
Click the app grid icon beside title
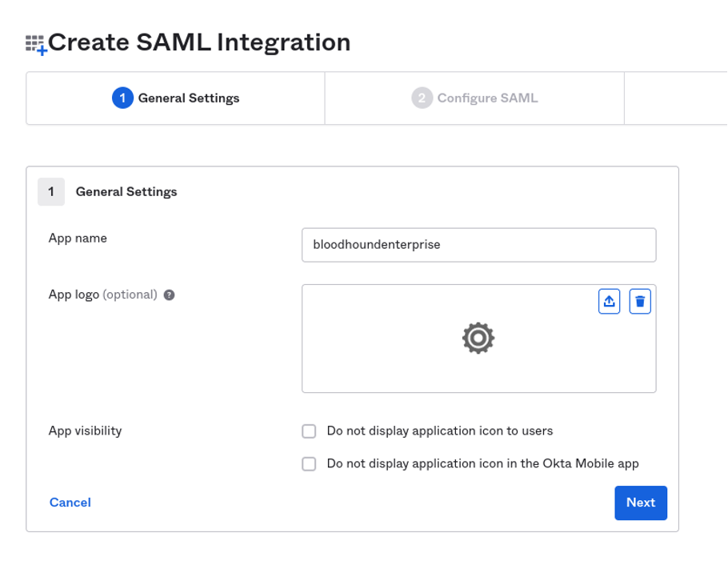click(x=36, y=45)
